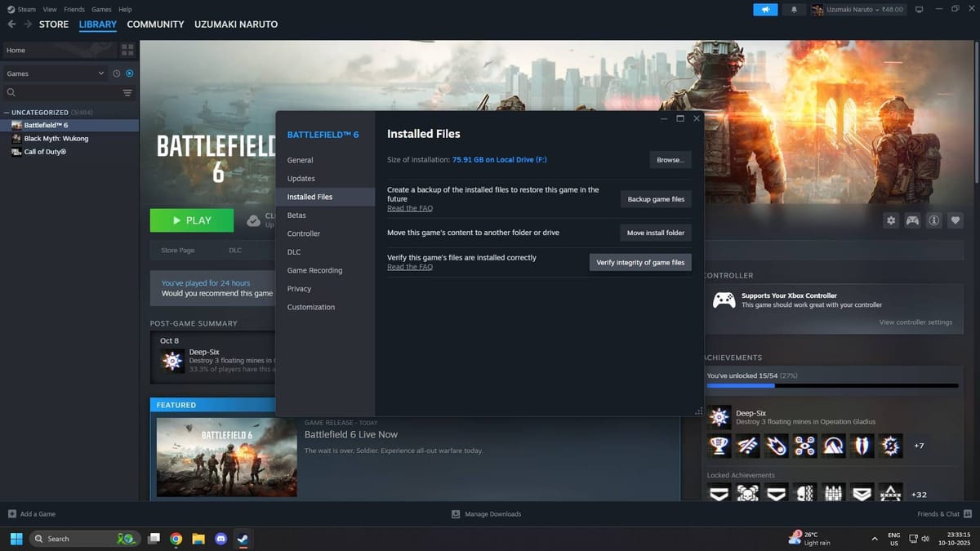Favorite the game with the heart icon
This screenshot has width=980, height=551.
click(x=956, y=220)
